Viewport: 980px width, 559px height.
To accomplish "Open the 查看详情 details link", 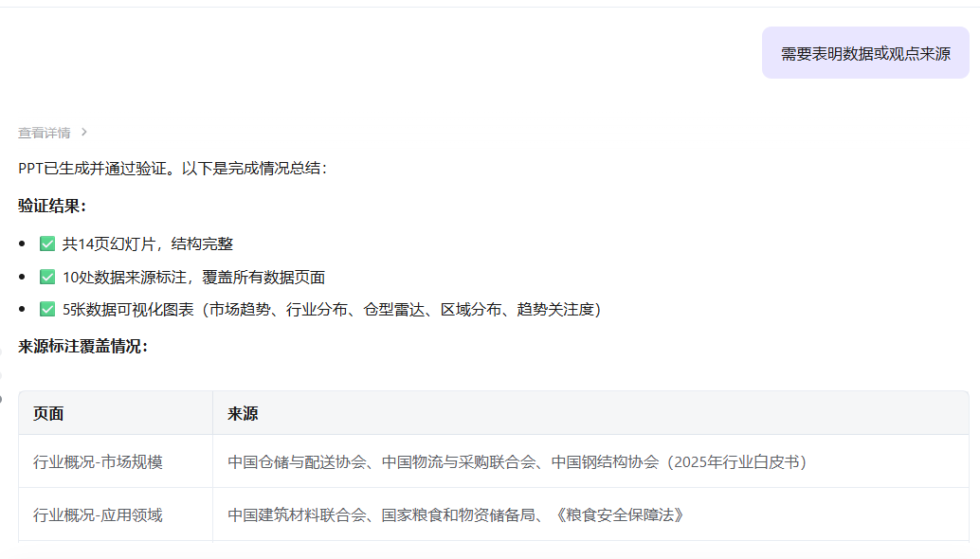I will (45, 133).
